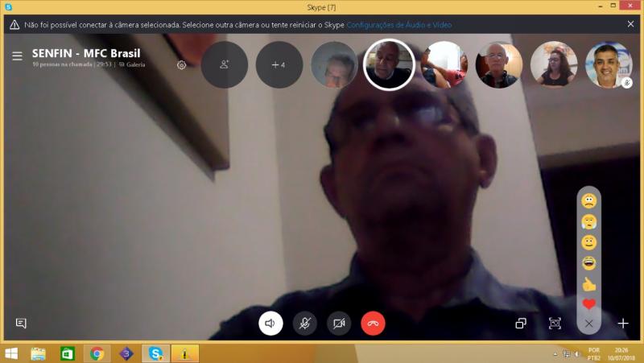Open Chrome from the Windows taskbar
Viewport: 644px width, 363px height.
pos(97,353)
